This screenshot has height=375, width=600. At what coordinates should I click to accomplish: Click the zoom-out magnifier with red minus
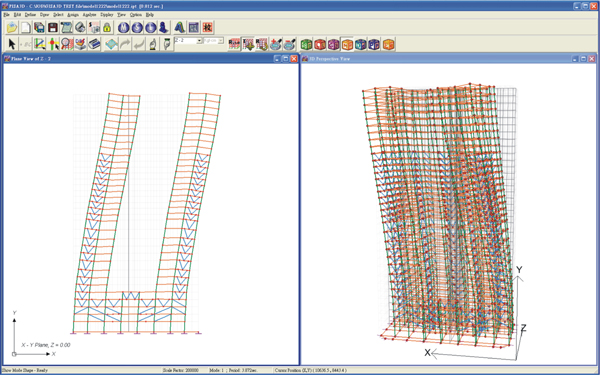point(289,44)
